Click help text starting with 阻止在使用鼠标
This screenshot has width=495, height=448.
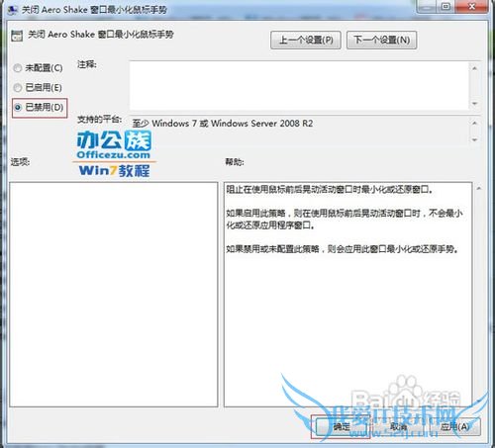pyautogui.click(x=330, y=190)
